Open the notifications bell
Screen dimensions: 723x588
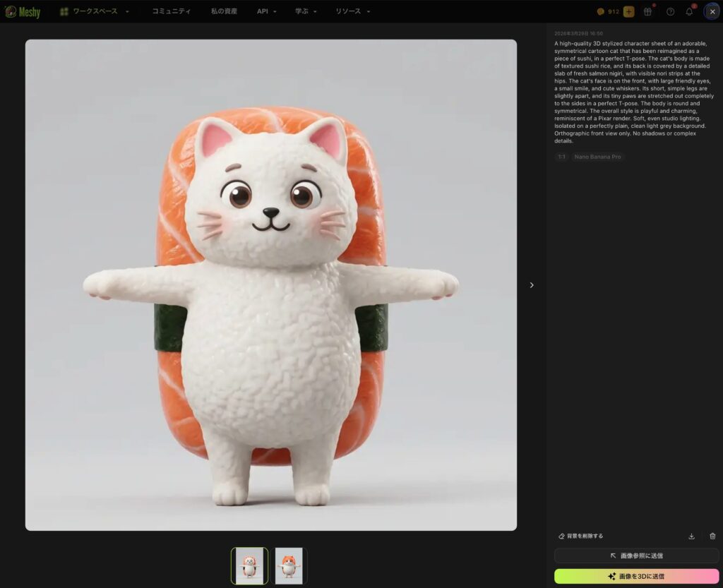pos(690,11)
